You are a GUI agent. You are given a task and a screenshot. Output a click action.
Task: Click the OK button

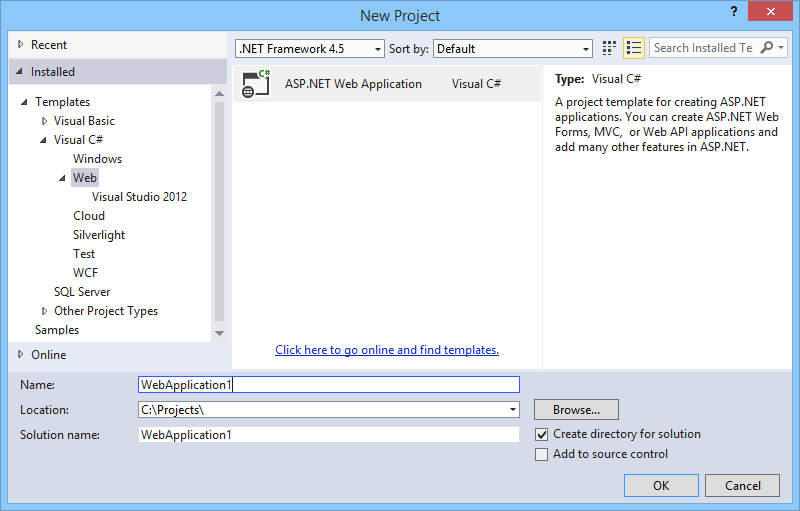(661, 486)
